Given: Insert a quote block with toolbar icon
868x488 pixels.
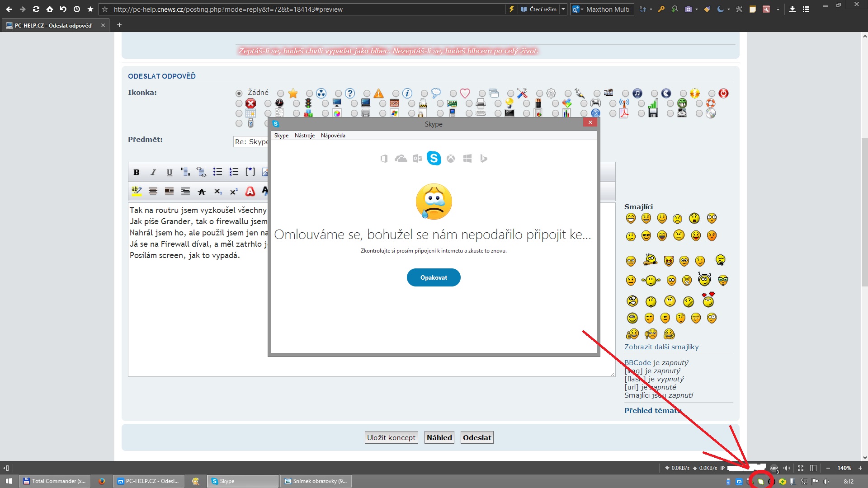Looking at the screenshot, I should click(185, 172).
